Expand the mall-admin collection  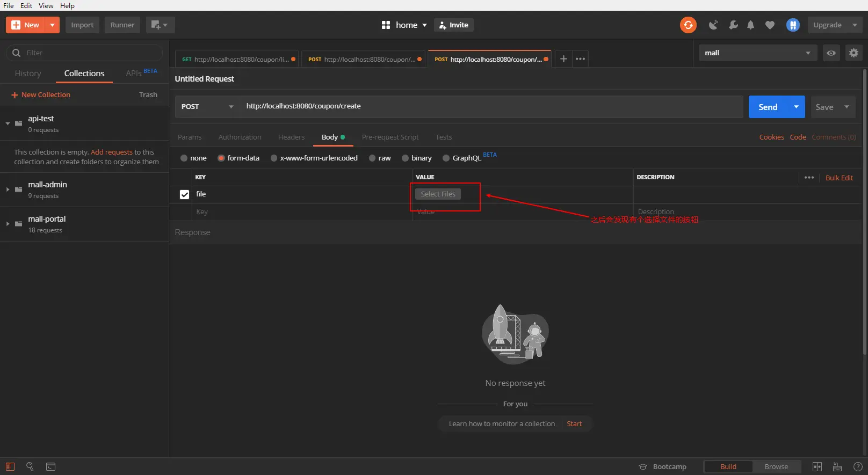click(x=8, y=189)
